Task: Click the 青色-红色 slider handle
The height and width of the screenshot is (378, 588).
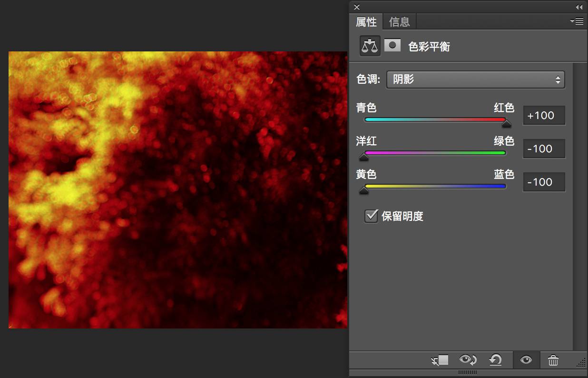Action: click(507, 124)
